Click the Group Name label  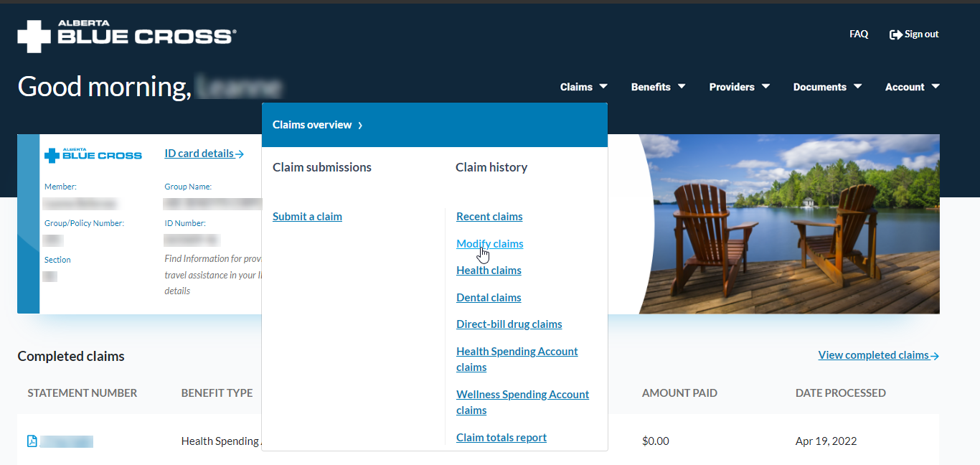click(x=188, y=187)
